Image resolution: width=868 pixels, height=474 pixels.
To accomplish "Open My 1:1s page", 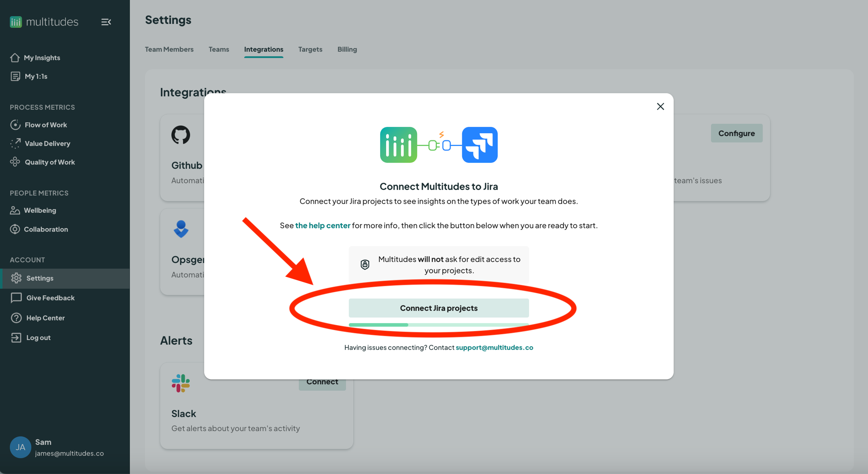I will coord(36,76).
